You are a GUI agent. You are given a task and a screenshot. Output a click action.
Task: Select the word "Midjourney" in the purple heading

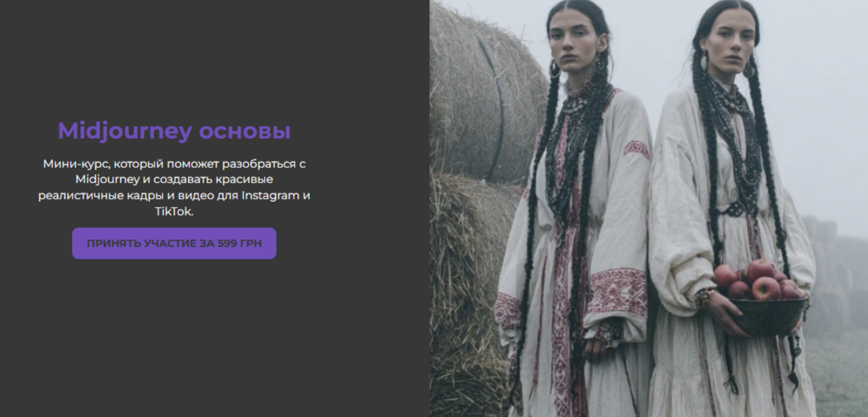124,132
